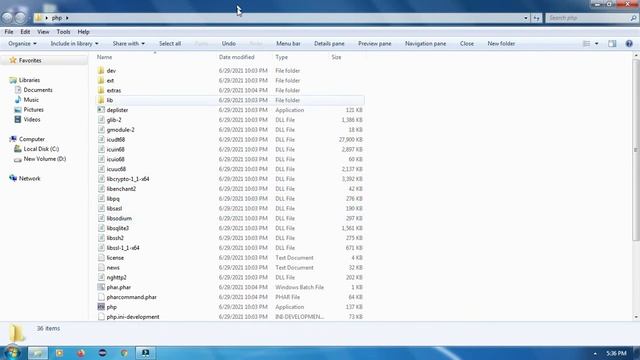Open address bar history dropdown arrow
Image resolution: width=640 pixels, height=360 pixels.
[526, 18]
